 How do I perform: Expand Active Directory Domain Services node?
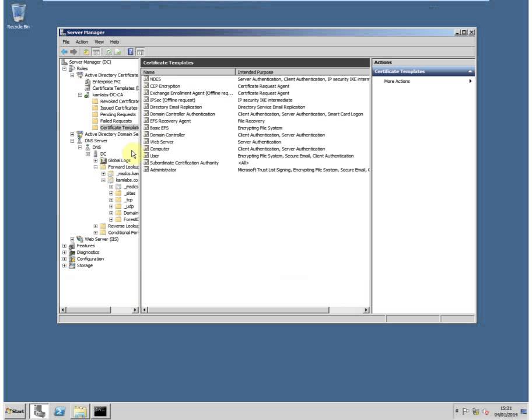pos(72,134)
